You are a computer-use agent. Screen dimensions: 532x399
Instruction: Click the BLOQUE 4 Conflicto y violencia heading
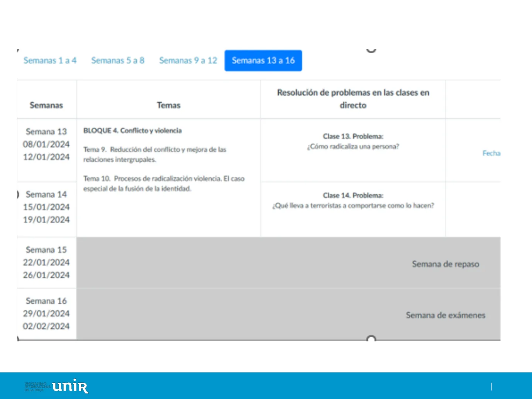[x=132, y=131]
